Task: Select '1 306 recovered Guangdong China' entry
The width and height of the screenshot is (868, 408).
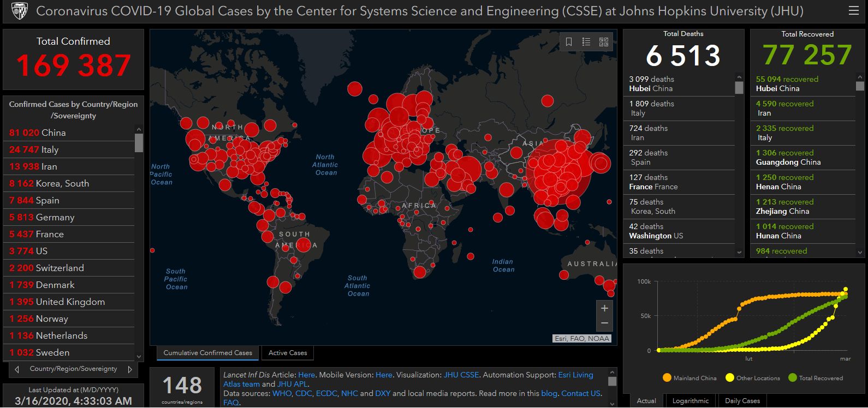Action: 803,158
